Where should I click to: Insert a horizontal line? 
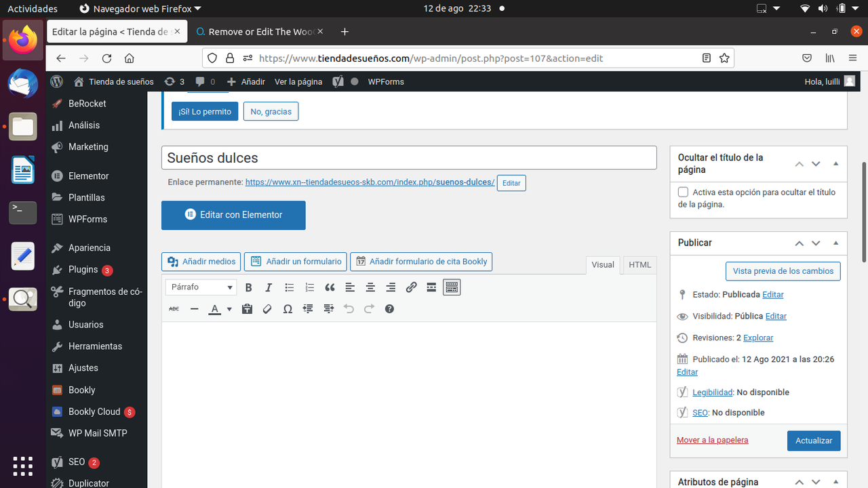coord(194,309)
